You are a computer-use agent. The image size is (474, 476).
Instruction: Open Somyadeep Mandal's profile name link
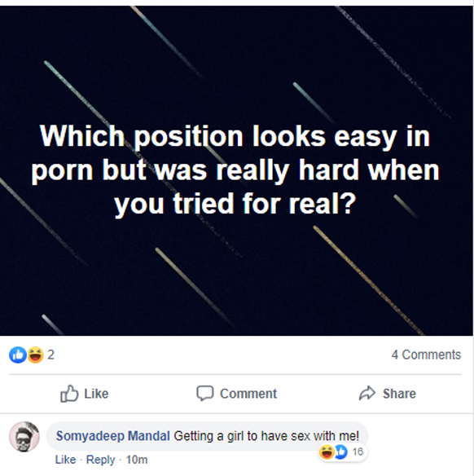click(113, 436)
